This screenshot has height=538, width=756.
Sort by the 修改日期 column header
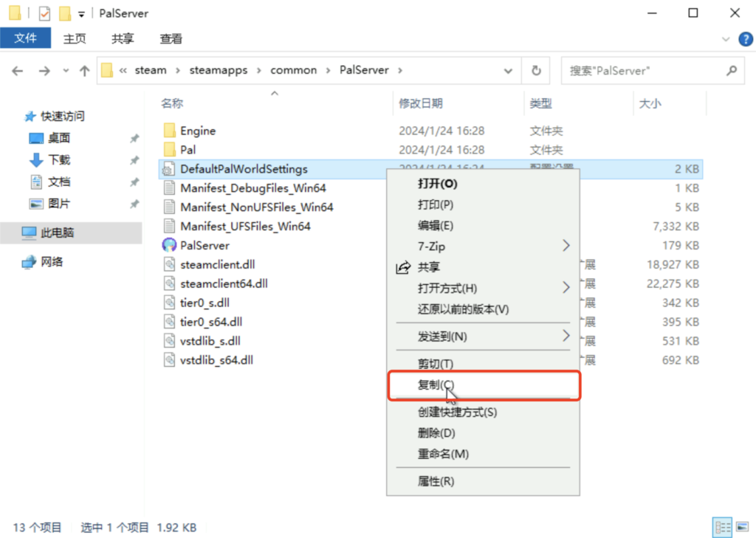420,103
